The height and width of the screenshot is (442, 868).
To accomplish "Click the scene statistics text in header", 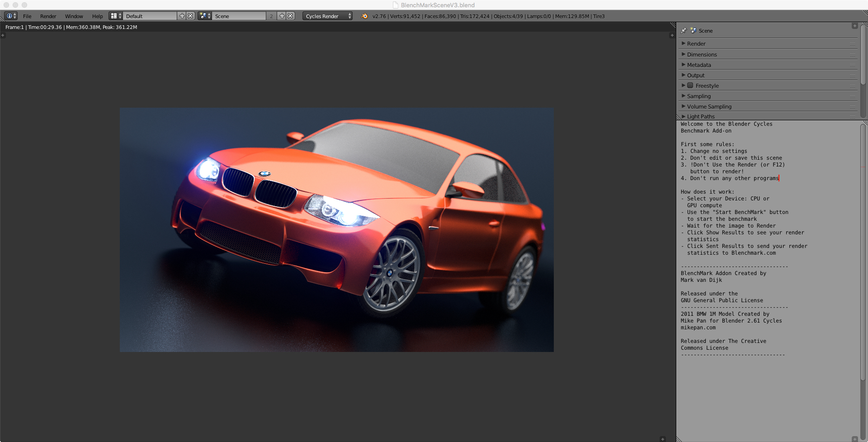I will pyautogui.click(x=488, y=16).
